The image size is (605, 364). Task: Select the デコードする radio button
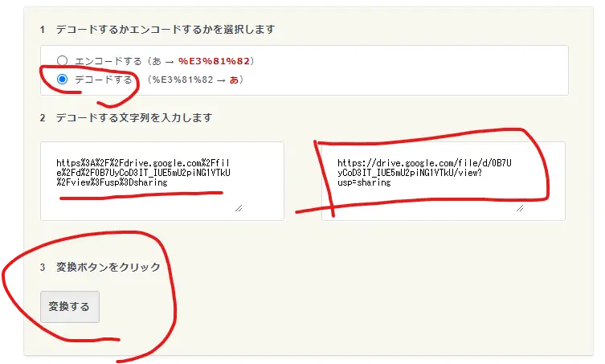pyautogui.click(x=62, y=79)
